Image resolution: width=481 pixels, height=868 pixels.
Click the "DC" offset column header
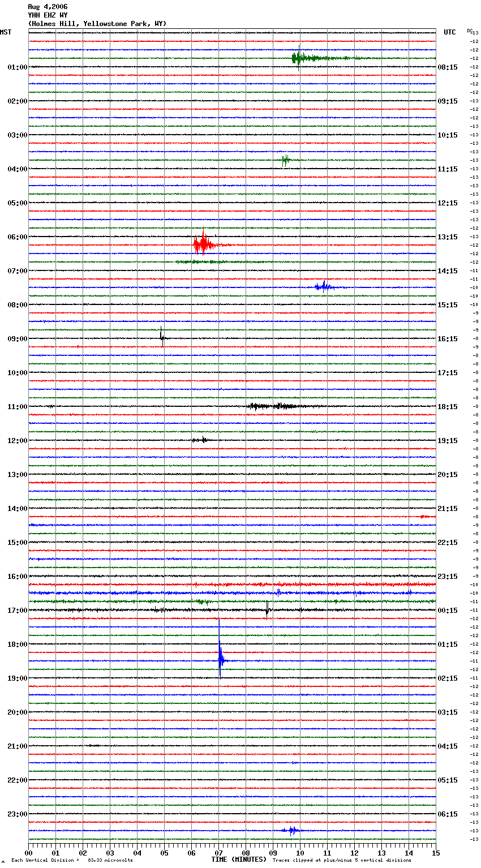tap(469, 31)
